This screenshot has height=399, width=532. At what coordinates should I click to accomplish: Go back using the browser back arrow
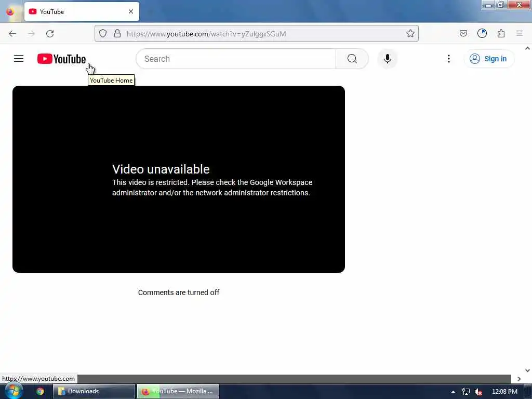pyautogui.click(x=12, y=34)
